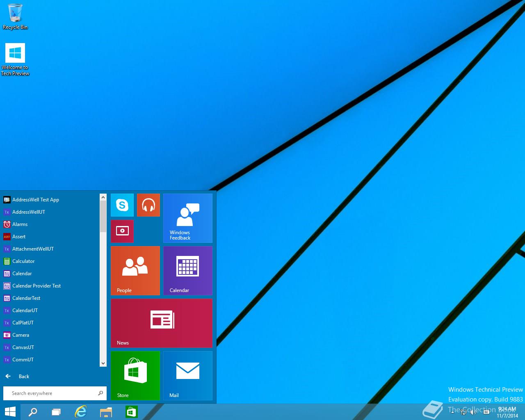
Task: Click the Windows Start button
Action: pyautogui.click(x=10, y=412)
